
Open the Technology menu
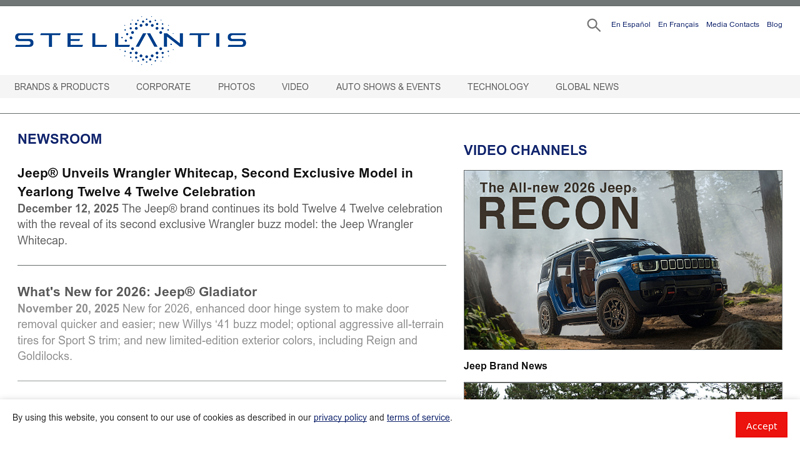click(498, 87)
